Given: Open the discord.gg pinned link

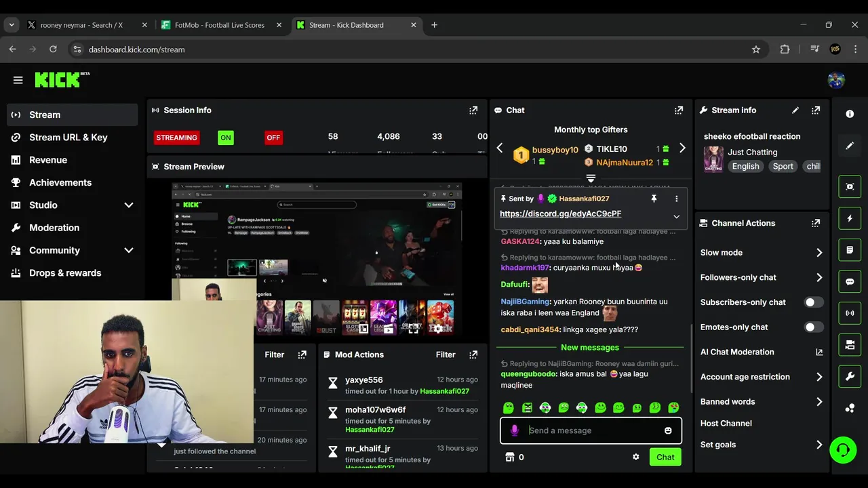Looking at the screenshot, I should 560,213.
